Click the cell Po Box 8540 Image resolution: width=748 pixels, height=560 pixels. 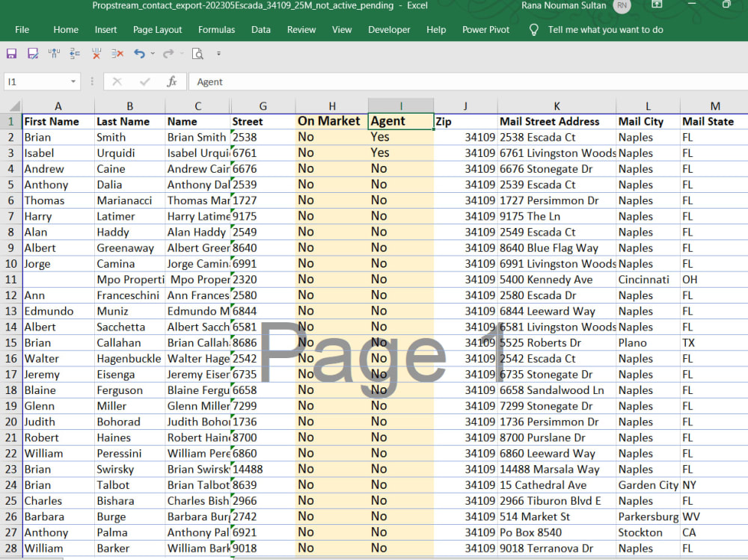coord(557,532)
